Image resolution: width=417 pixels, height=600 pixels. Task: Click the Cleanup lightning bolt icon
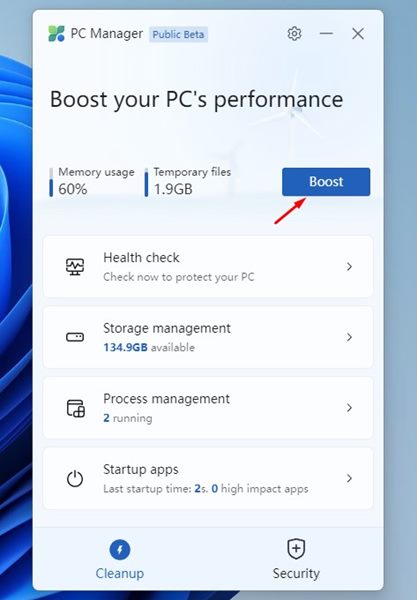pyautogui.click(x=120, y=550)
